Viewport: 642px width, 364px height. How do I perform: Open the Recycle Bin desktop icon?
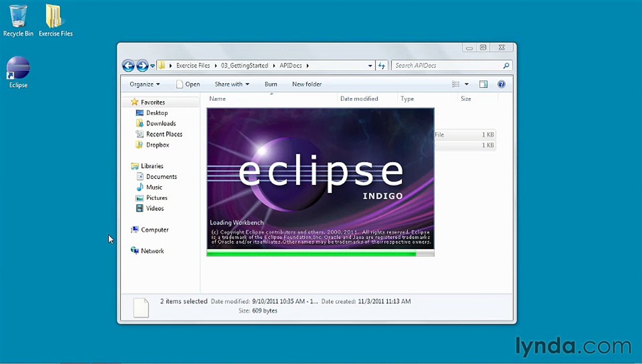[x=18, y=21]
